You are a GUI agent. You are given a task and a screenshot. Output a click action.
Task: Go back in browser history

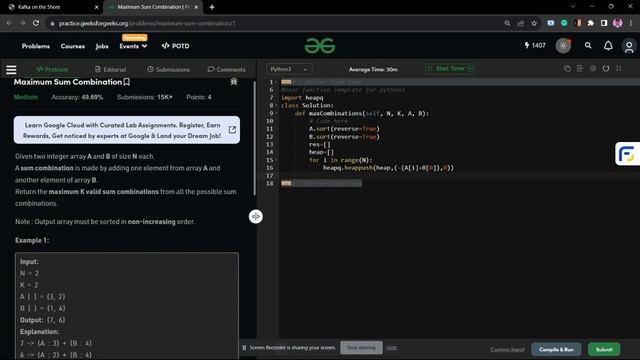(9, 23)
